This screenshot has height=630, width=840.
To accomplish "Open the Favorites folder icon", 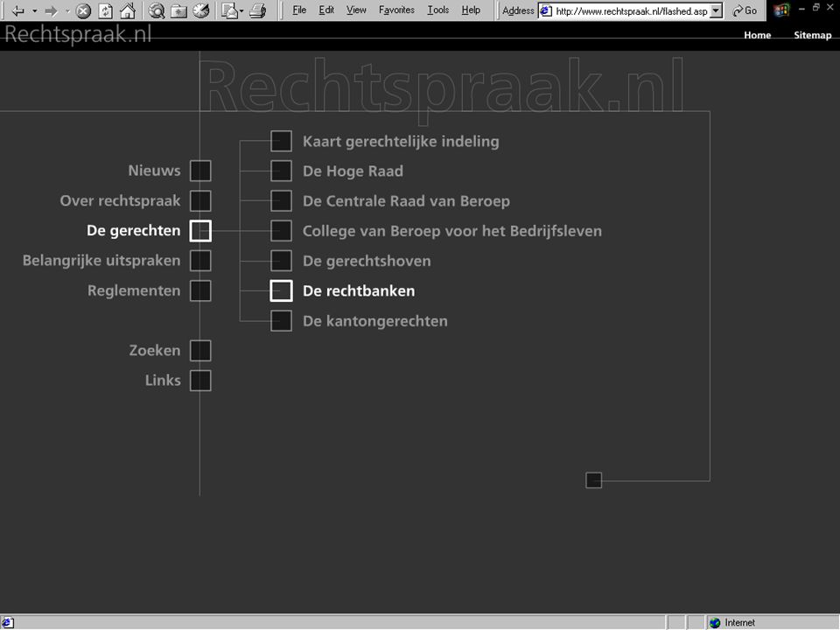I will [178, 10].
